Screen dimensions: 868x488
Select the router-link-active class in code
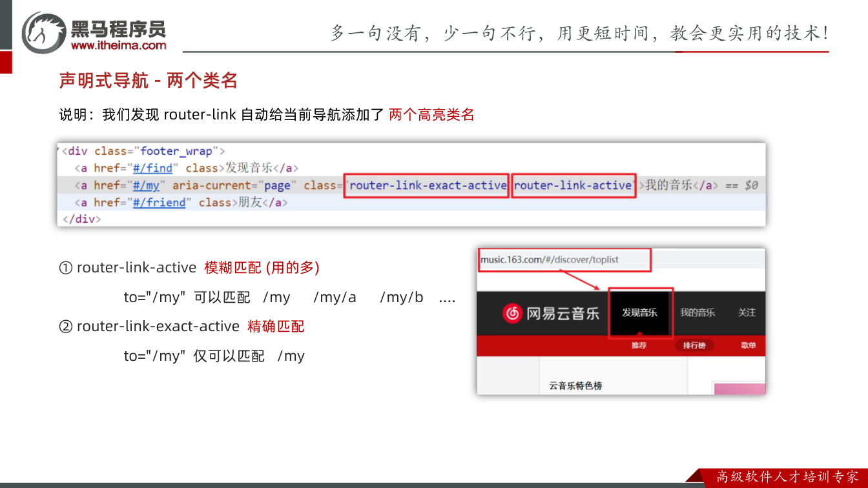(x=573, y=185)
